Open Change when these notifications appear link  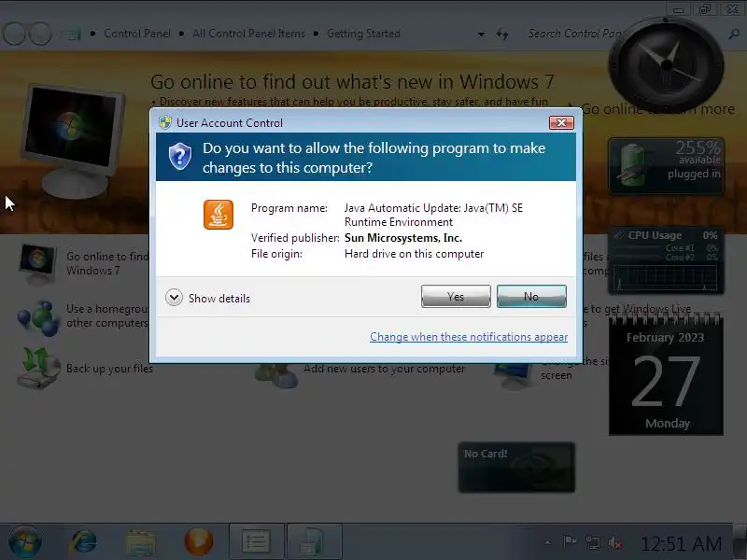[x=469, y=337]
